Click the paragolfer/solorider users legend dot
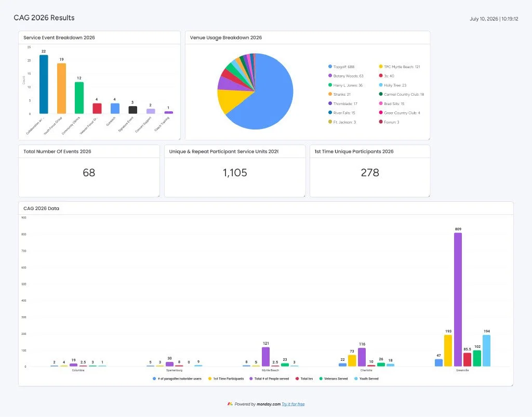532x417 pixels. pyautogui.click(x=154, y=379)
